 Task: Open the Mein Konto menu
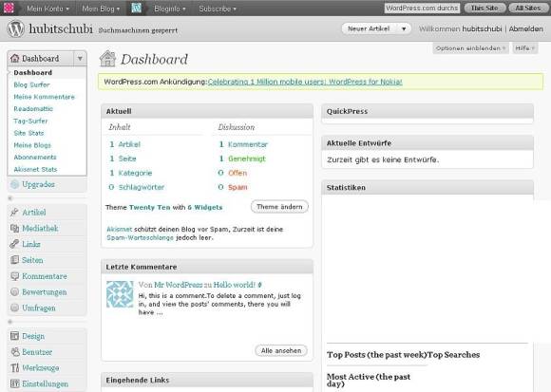click(x=47, y=9)
